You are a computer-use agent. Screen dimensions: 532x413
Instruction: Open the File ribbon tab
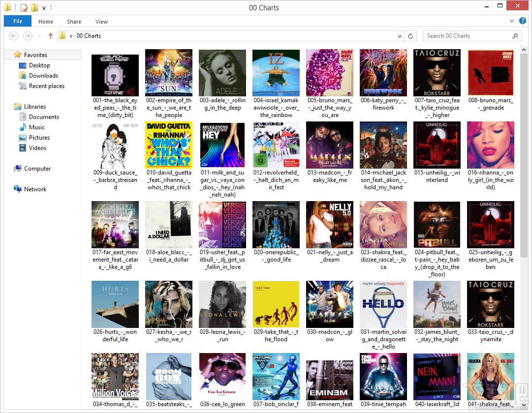coord(18,21)
